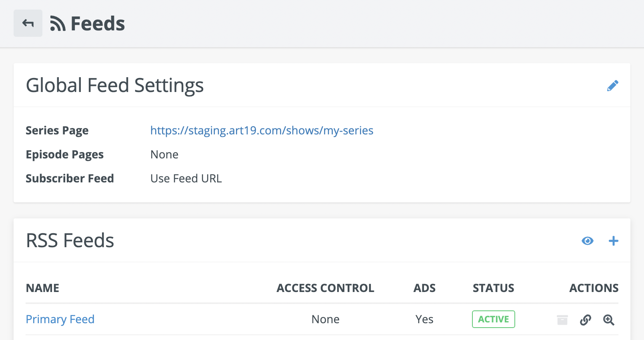Add a new RSS feed with plus icon
This screenshot has width=644, height=340.
[613, 241]
